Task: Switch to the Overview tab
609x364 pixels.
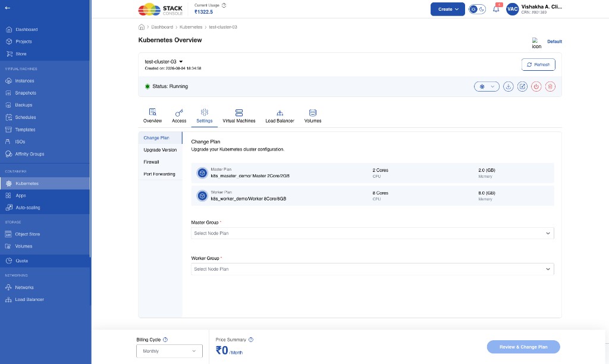Action: (153, 116)
